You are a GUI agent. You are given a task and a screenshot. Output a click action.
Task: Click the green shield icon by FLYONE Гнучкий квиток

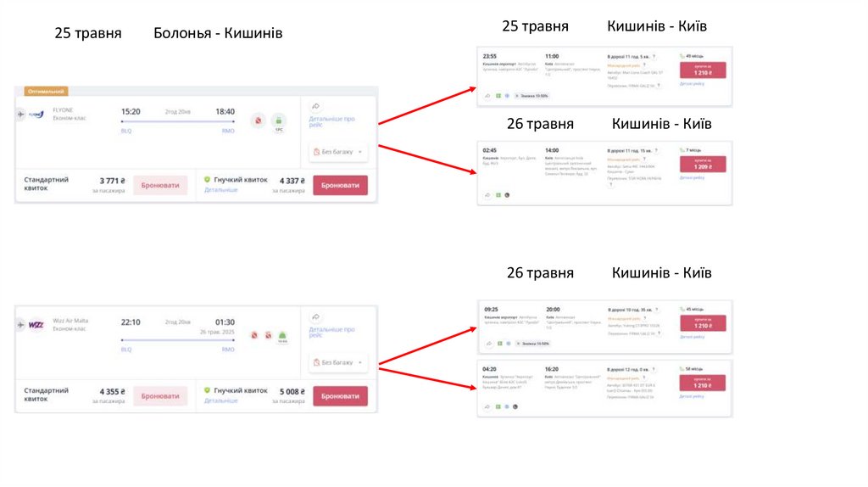point(207,180)
